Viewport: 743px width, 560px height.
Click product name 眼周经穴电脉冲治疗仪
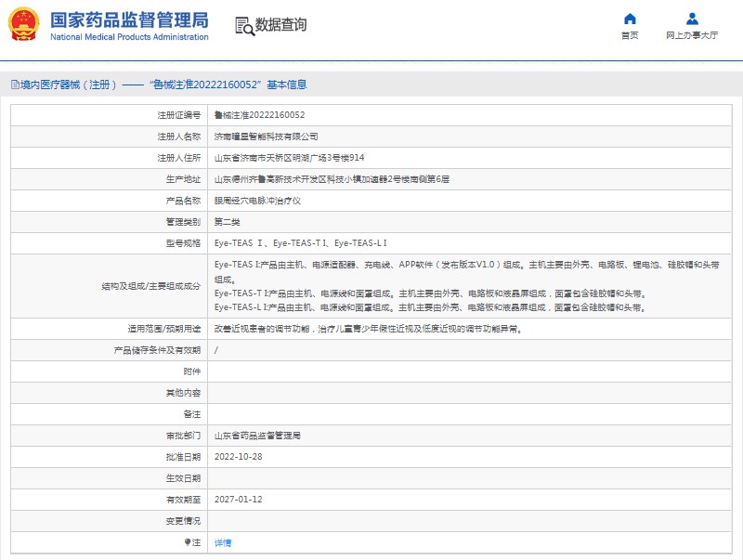pos(257,201)
